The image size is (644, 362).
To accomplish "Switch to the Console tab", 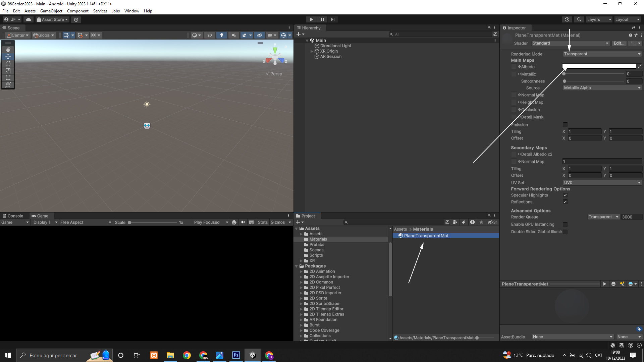I will pos(13,216).
